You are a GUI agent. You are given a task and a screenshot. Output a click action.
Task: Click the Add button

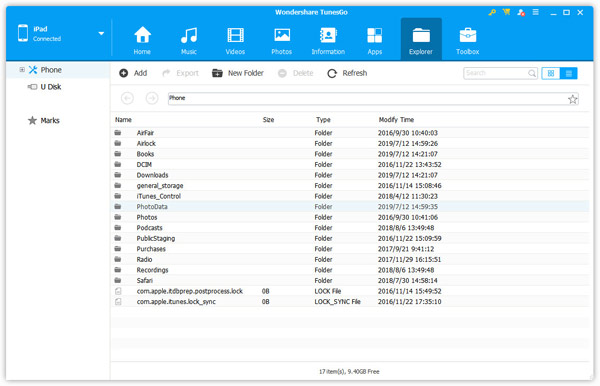[x=133, y=73]
